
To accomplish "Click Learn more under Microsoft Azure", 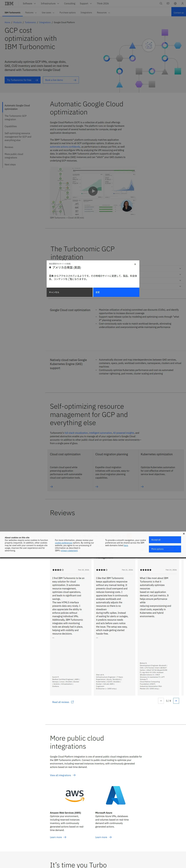I will click(103, 837).
